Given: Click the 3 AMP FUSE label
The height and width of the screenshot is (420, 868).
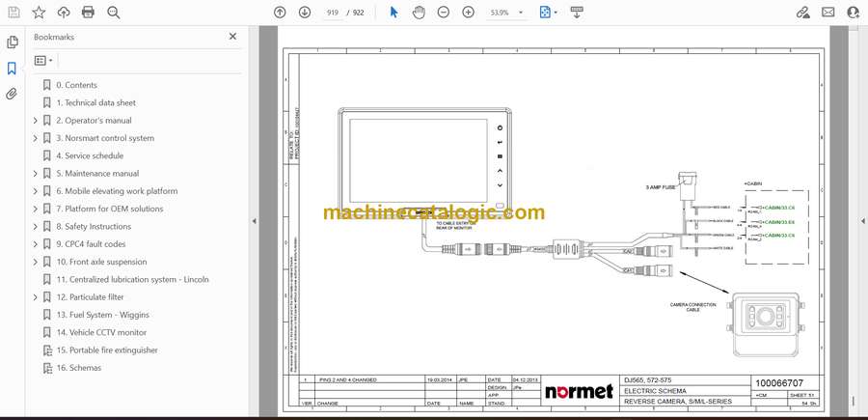Looking at the screenshot, I should coord(661,188).
